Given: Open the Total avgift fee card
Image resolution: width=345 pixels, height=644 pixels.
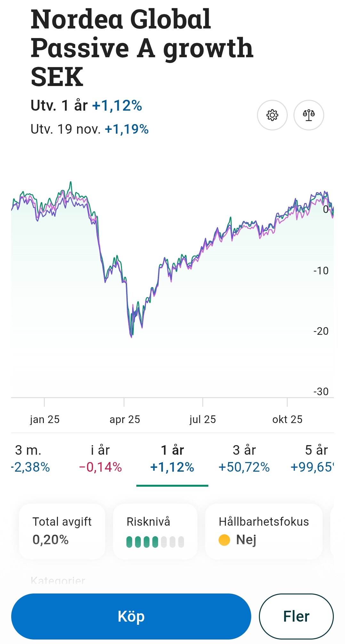Looking at the screenshot, I should click(62, 531).
